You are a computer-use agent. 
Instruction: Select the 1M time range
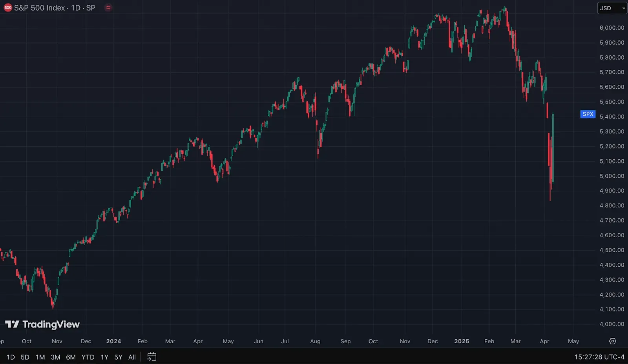[x=40, y=357]
